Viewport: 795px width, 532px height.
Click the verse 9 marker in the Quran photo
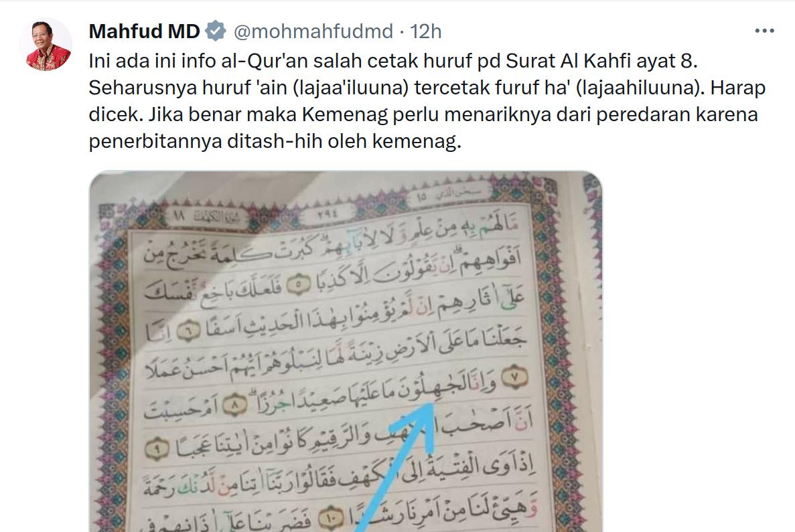click(157, 449)
